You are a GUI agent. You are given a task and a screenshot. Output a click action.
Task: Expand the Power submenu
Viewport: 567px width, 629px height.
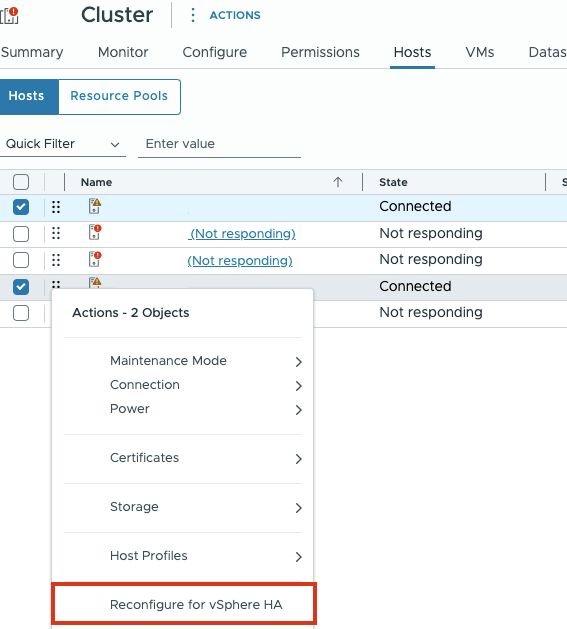(183, 409)
